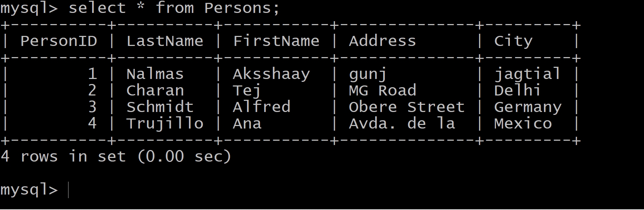Click the City column header

[x=513, y=41]
